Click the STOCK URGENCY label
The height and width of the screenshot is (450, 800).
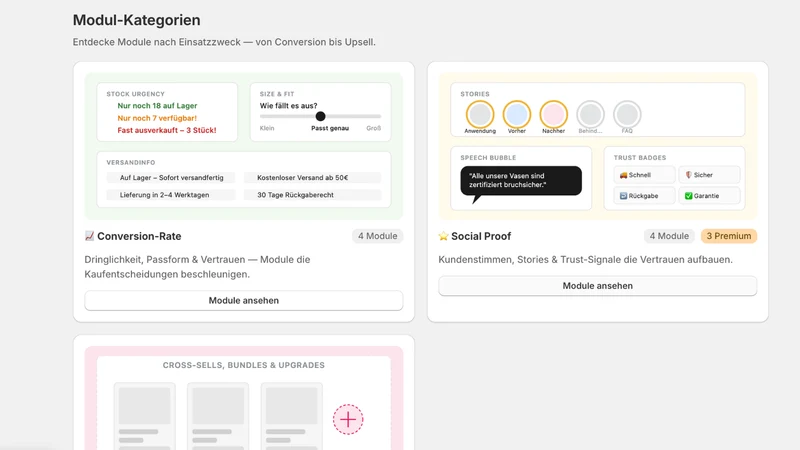(x=135, y=94)
